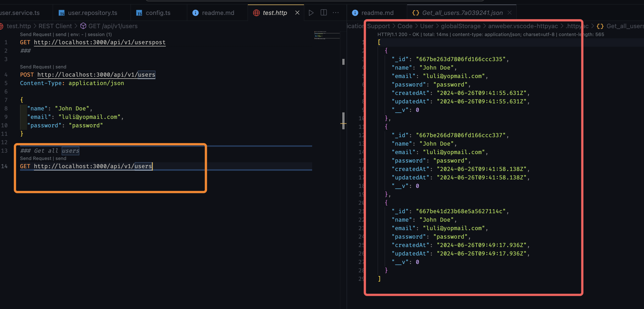Click session (1) in the top code lens
This screenshot has height=309, width=644.
click(100, 34)
